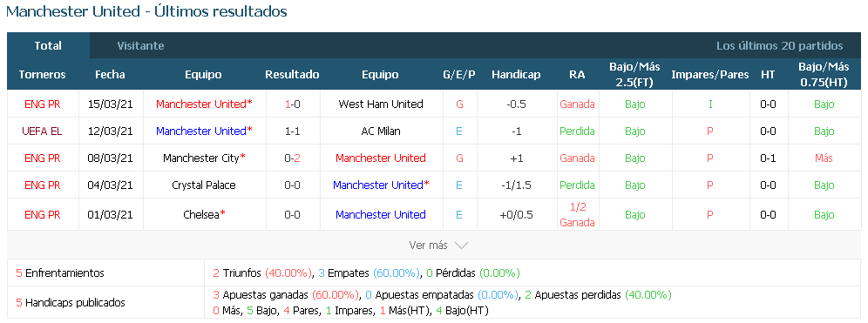Open Chelsea team link

[x=201, y=214]
